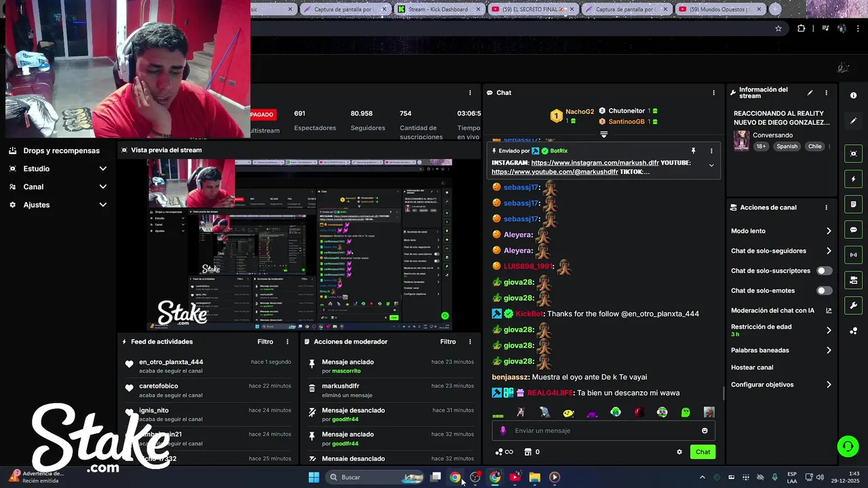Image resolution: width=868 pixels, height=488 pixels.
Task: Click Filtro in Acciones de moderador
Action: coord(448,342)
